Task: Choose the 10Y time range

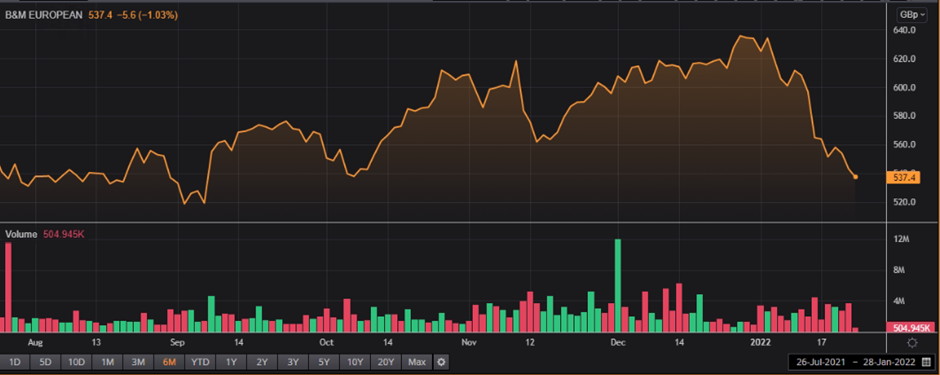Action: (x=355, y=362)
